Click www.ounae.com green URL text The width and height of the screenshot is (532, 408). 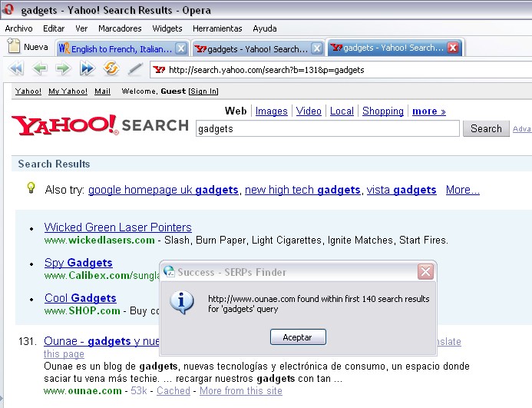(83, 390)
